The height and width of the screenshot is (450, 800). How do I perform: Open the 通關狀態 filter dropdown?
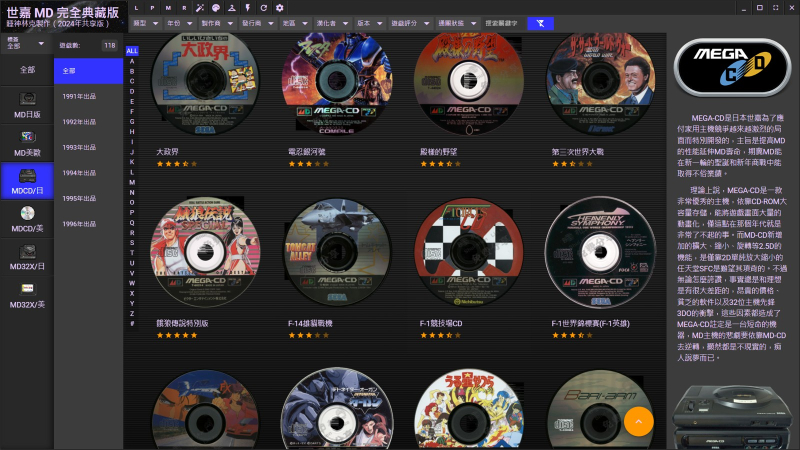[457, 23]
